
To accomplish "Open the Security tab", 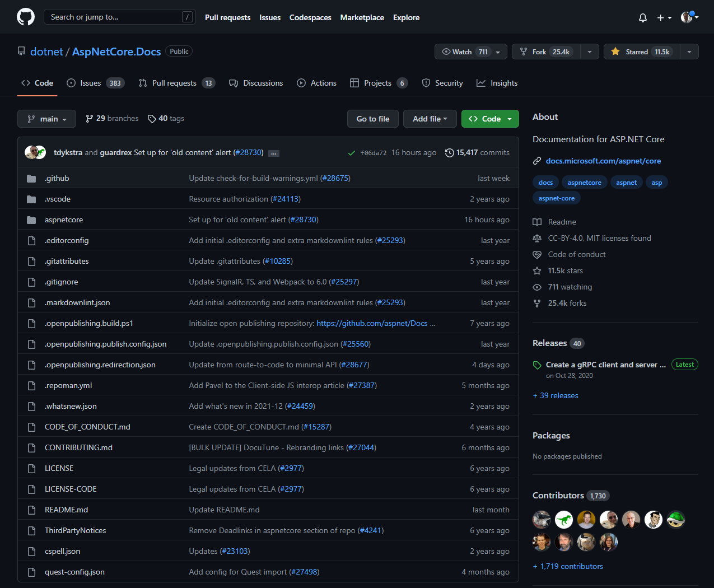I will 442,83.
